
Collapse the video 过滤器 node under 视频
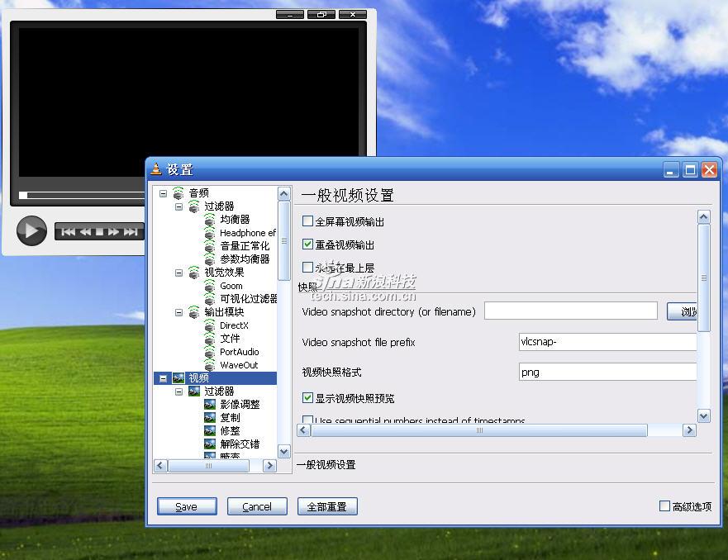[178, 392]
